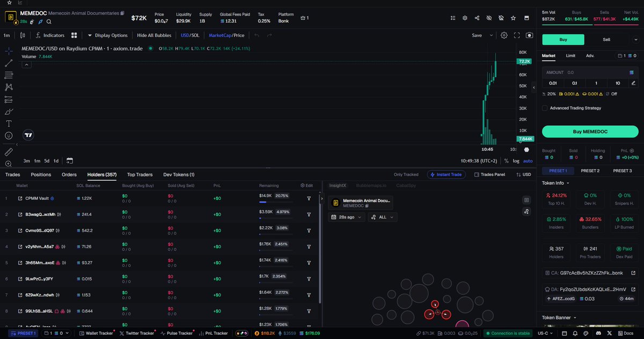Image resolution: width=644 pixels, height=339 pixels.
Task: Toggle Hide All Bubbles on the chart
Action: click(154, 35)
